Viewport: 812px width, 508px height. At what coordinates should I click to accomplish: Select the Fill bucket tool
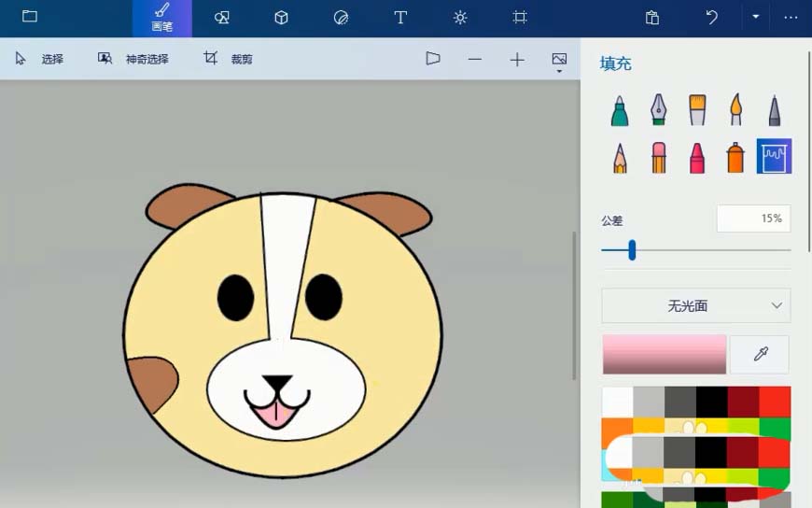click(774, 156)
